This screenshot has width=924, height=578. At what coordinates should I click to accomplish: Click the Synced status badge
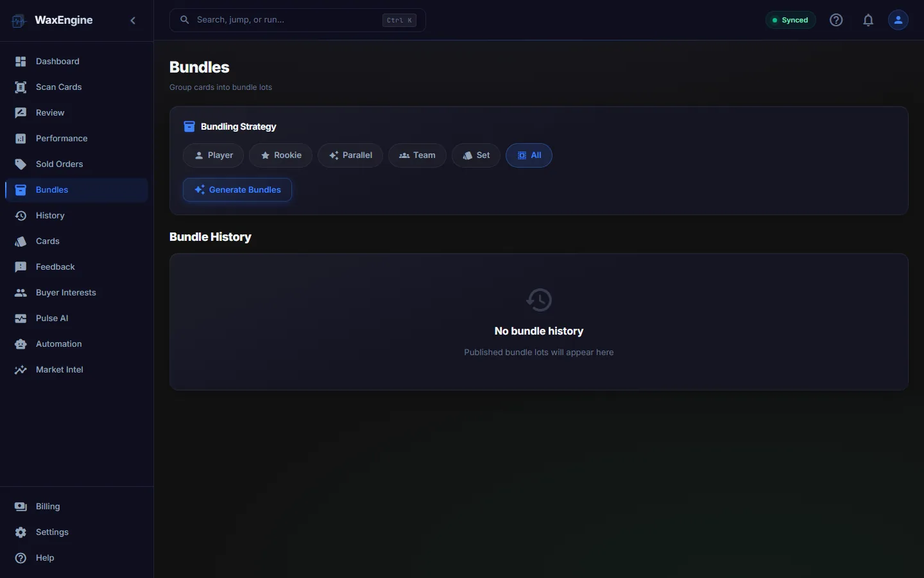tap(791, 20)
